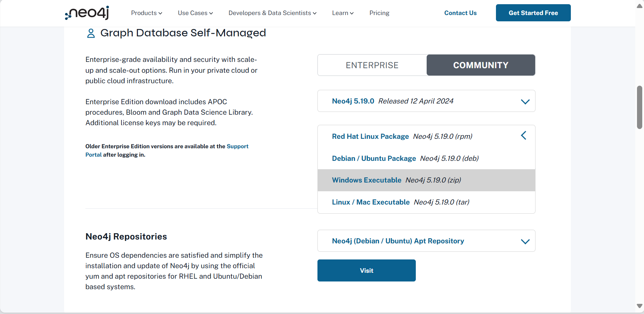Choose Windows Executable (zip) download
This screenshot has height=314, width=644.
(x=426, y=180)
